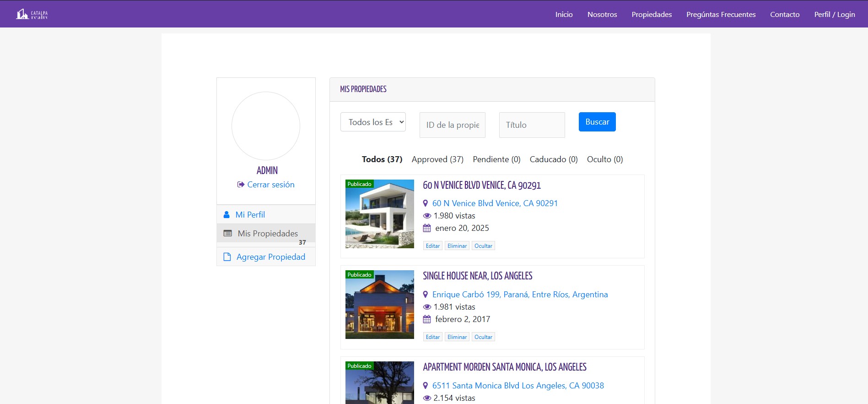Click the Catalpa Realty logo

pos(32,14)
